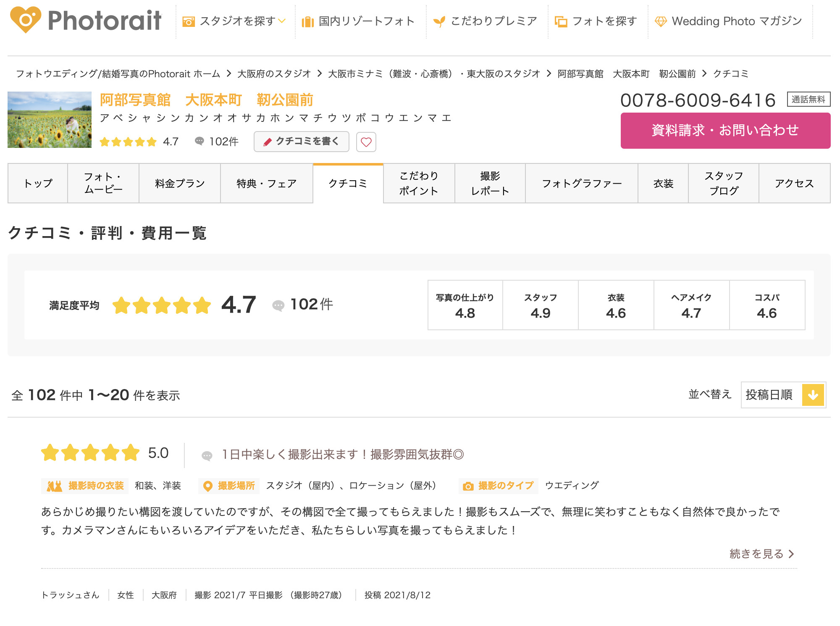This screenshot has width=840, height=626.
Task: Click the Photorait heart logo icon
Action: [26, 20]
